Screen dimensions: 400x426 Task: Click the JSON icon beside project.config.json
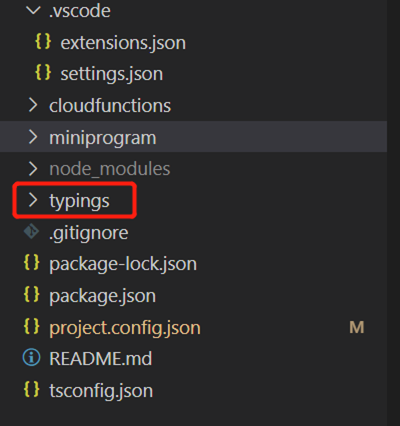(32, 327)
